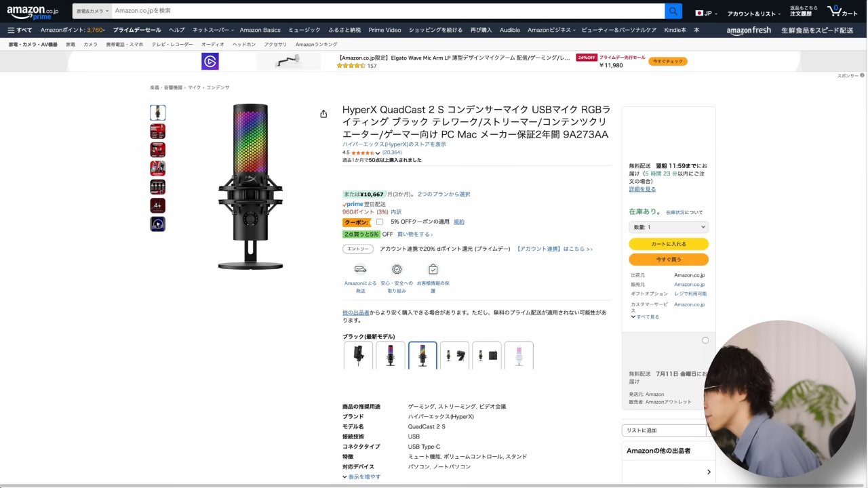868x488 pixels.
Task: Open ふるさと納税 nav item
Action: pyautogui.click(x=344, y=30)
